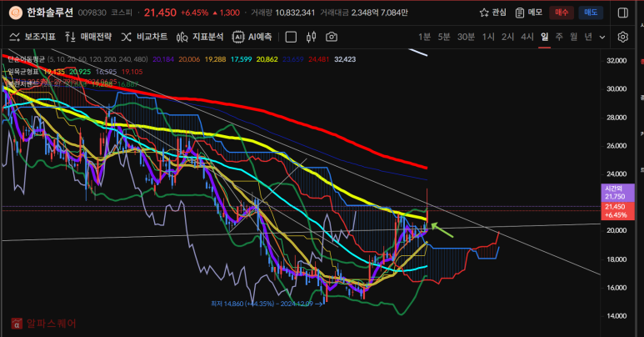Click the red 21,450 +6.45% price tag

pos(617,211)
